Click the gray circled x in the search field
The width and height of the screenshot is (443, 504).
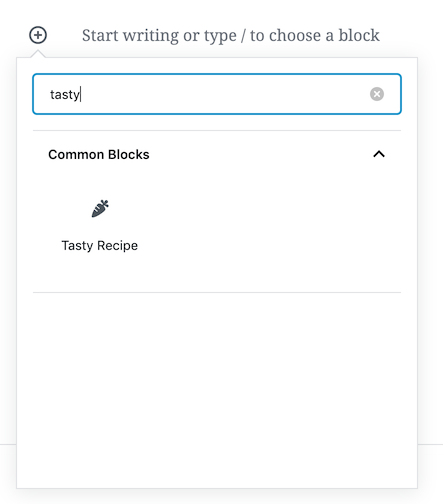(377, 94)
